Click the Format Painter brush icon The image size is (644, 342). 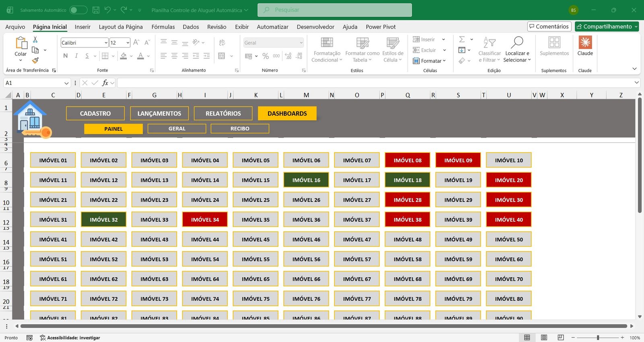coord(35,60)
